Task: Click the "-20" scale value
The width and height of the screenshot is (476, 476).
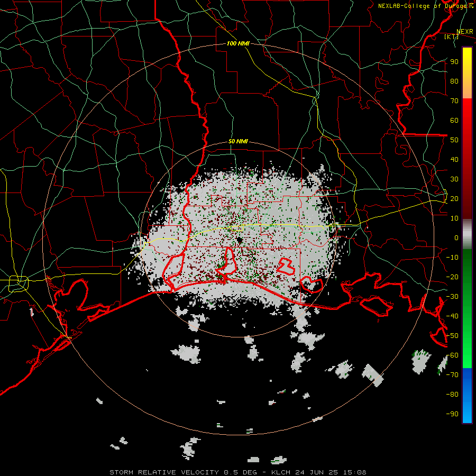Action: point(452,277)
